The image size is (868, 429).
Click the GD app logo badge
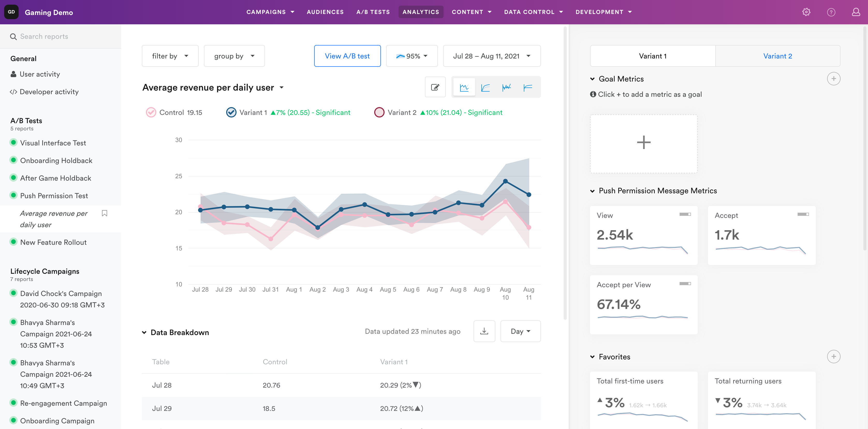pyautogui.click(x=11, y=12)
